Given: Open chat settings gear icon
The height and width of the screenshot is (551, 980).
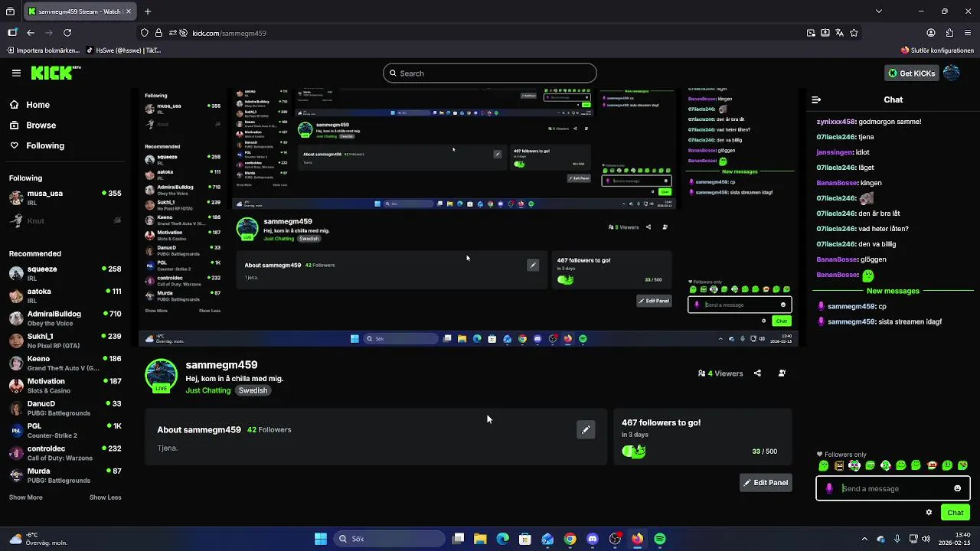Looking at the screenshot, I should tap(929, 513).
